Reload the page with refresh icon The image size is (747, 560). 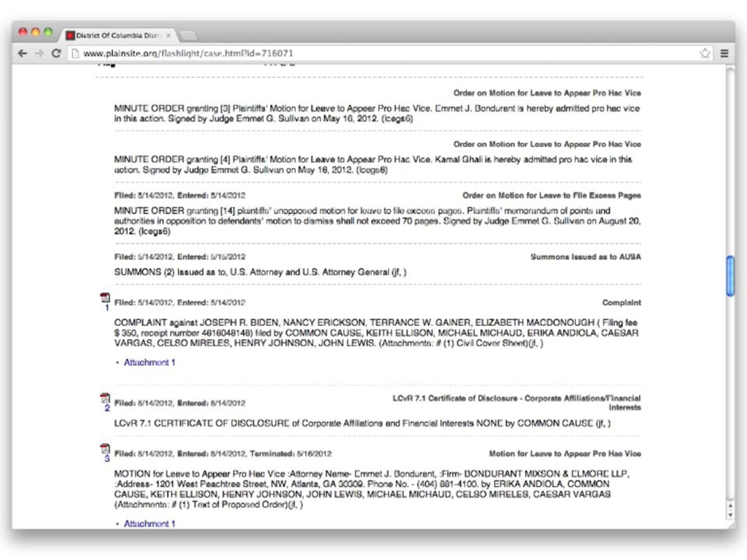(56, 53)
